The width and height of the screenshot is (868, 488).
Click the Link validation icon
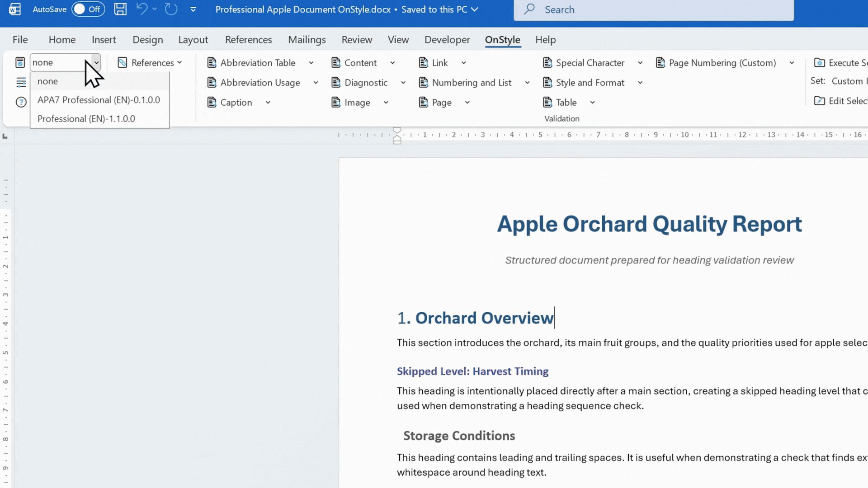tap(423, 63)
